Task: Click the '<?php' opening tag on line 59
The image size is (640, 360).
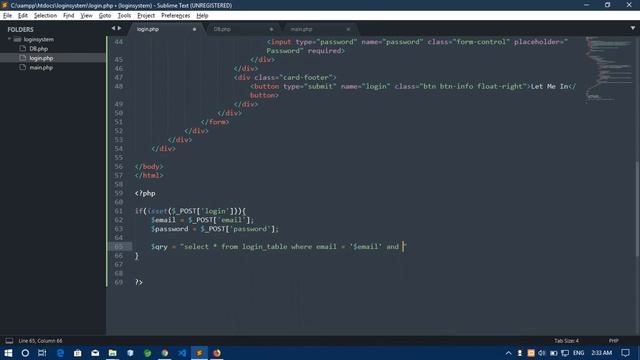Action: coord(145,193)
